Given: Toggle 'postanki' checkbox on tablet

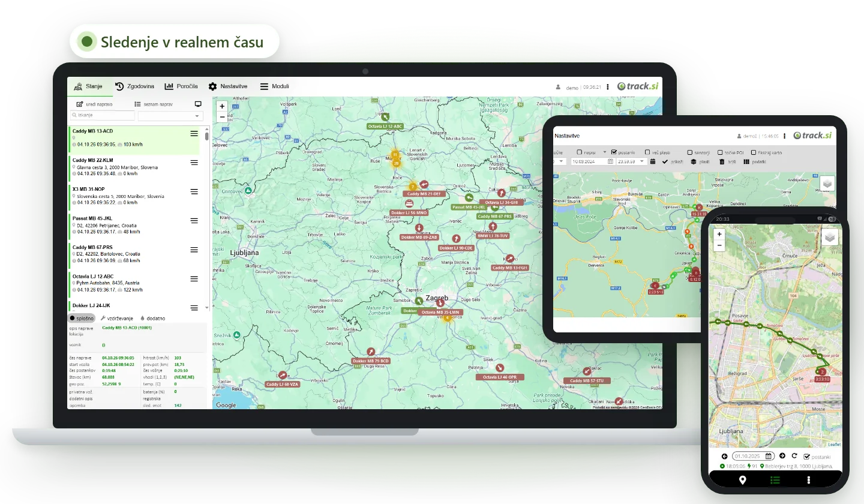Looking at the screenshot, I should (614, 152).
